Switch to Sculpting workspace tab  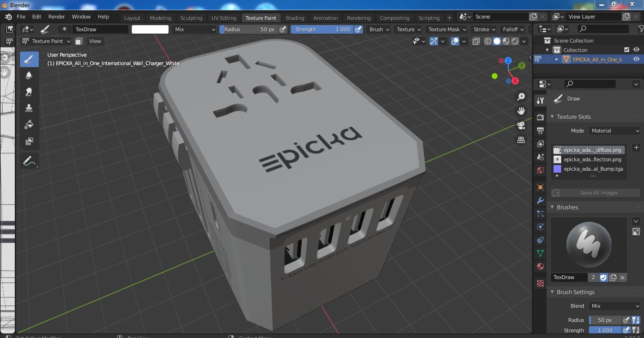point(191,18)
